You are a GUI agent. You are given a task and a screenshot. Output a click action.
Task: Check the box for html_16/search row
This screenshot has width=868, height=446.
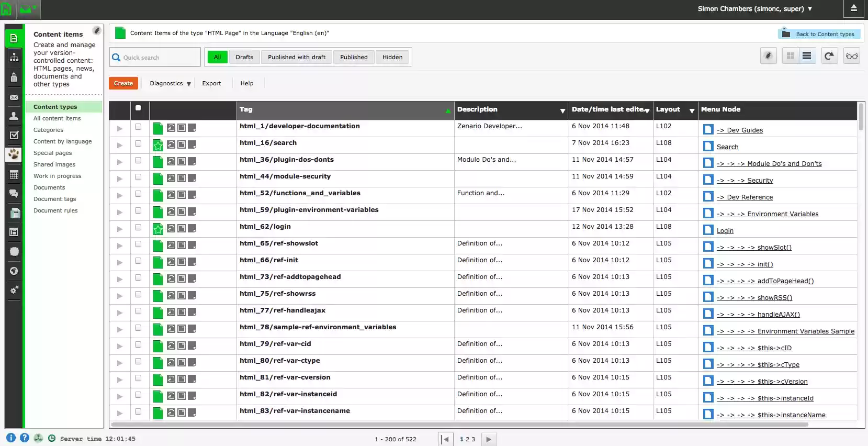point(138,143)
